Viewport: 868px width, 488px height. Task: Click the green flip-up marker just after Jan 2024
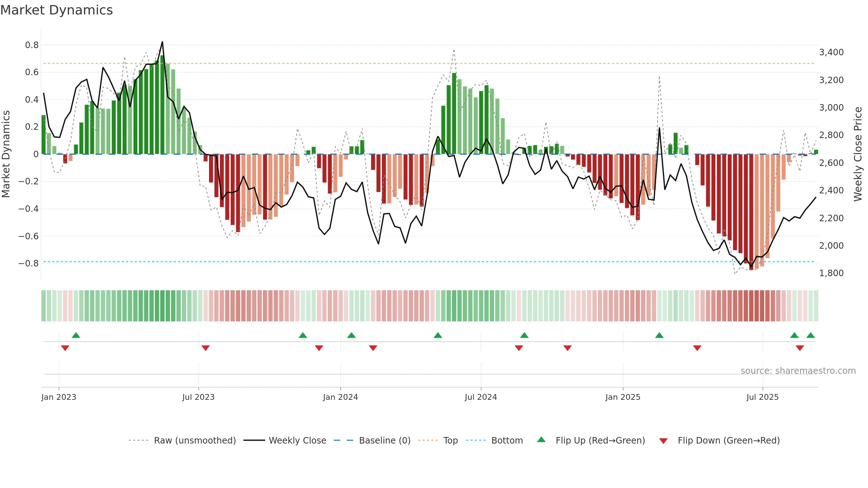[x=352, y=335]
